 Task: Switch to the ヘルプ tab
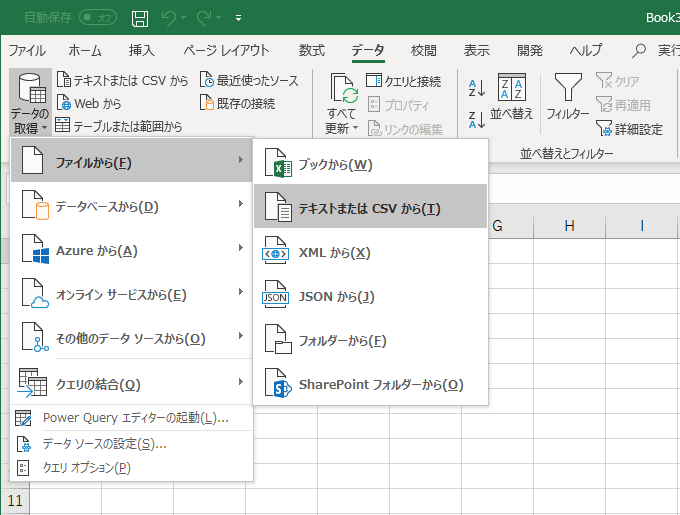point(586,51)
